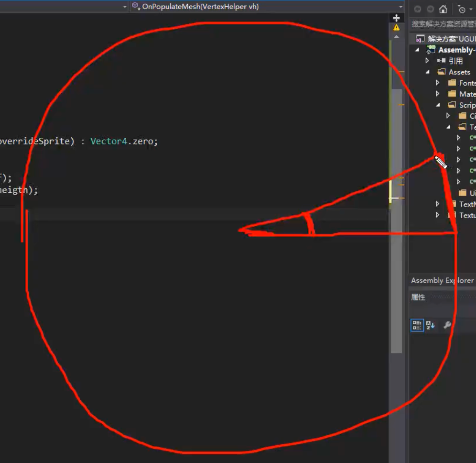
Task: Click the Fonts folder icon
Action: pos(452,83)
